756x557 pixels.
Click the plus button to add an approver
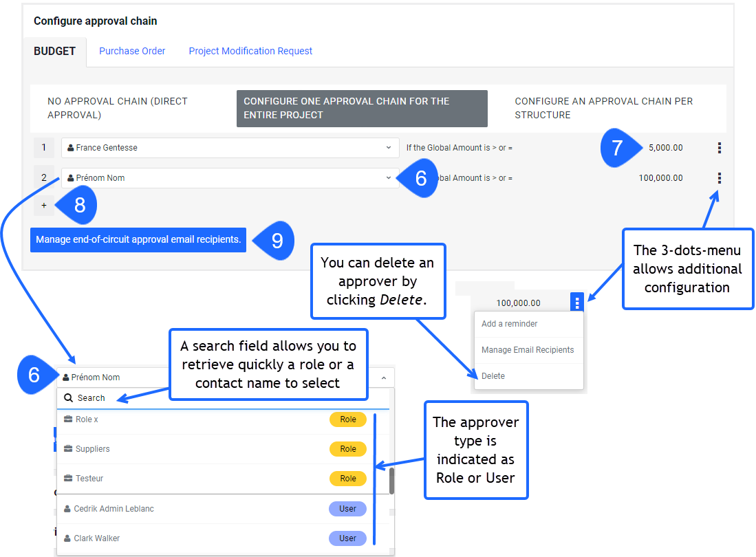43,205
